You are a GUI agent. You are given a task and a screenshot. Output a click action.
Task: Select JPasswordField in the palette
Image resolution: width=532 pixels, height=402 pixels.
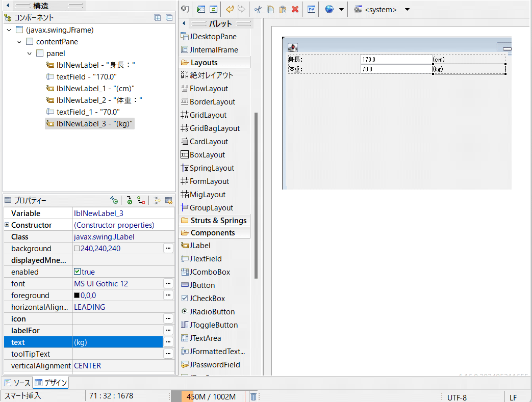click(x=210, y=365)
